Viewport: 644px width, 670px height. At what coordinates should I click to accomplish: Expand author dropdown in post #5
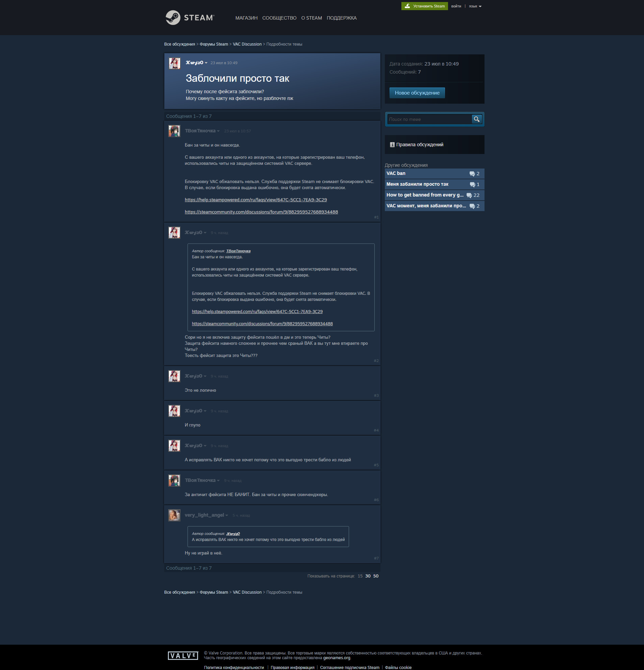coord(205,446)
